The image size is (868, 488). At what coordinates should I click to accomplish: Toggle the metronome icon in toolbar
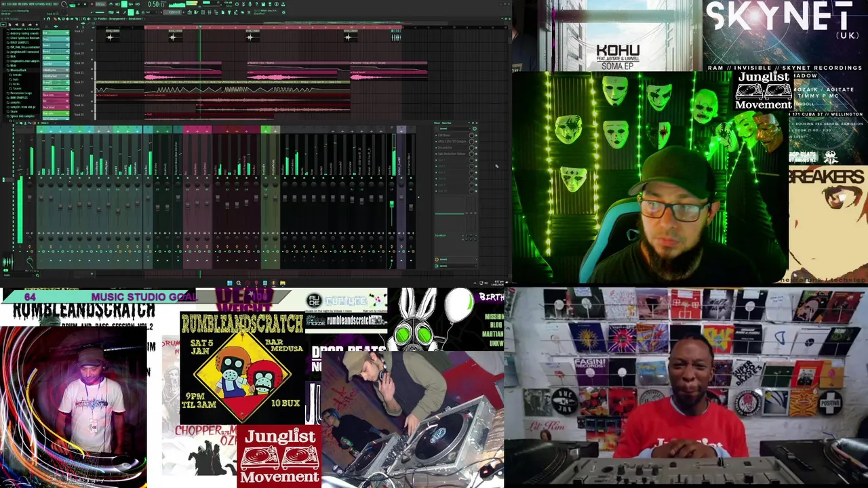(x=111, y=4)
